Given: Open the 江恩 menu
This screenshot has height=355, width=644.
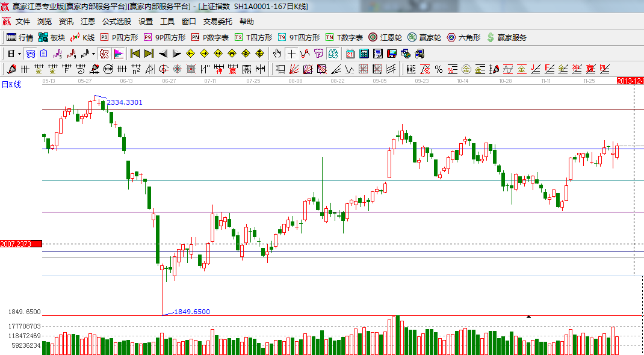Looking at the screenshot, I should pyautogui.click(x=88, y=21).
